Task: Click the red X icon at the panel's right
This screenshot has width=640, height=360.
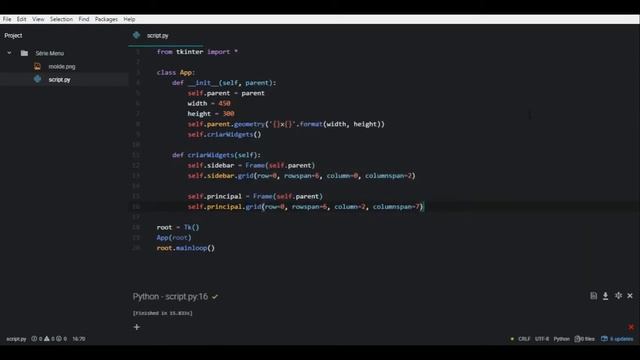Action: tap(631, 327)
